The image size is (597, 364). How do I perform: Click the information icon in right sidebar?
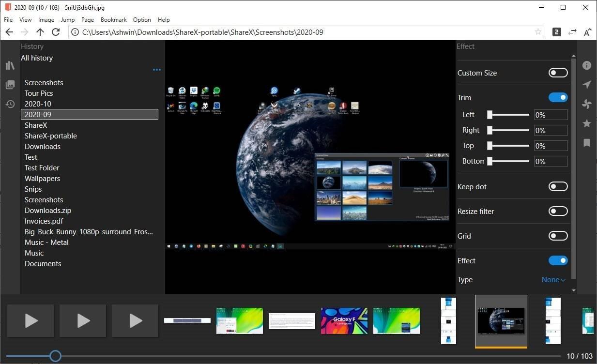click(x=587, y=65)
